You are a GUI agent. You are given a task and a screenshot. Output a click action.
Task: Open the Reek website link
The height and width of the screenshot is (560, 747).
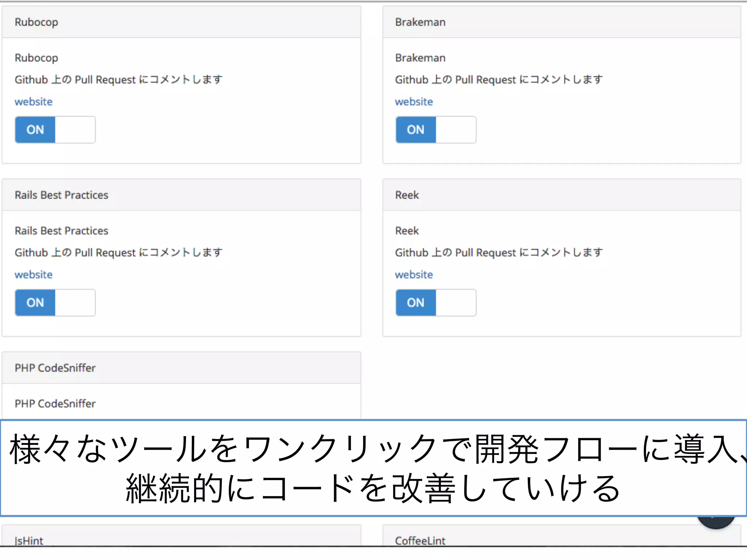click(414, 275)
